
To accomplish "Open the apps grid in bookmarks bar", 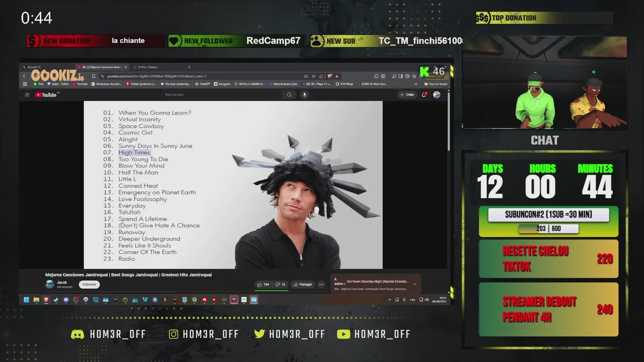I will [x=25, y=84].
